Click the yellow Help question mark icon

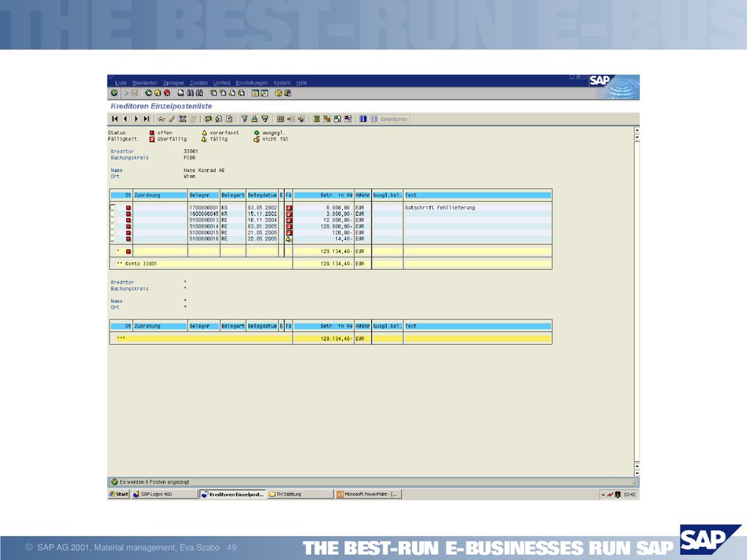click(x=279, y=93)
